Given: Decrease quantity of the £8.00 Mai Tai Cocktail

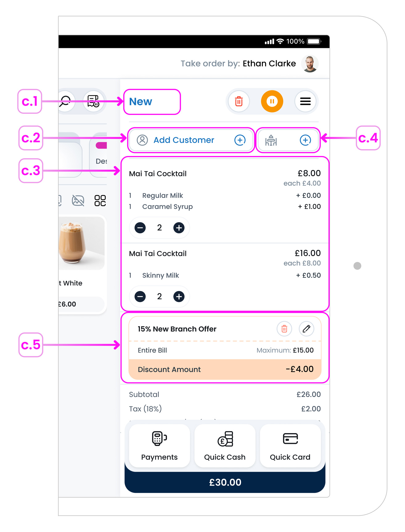Looking at the screenshot, I should pos(140,228).
